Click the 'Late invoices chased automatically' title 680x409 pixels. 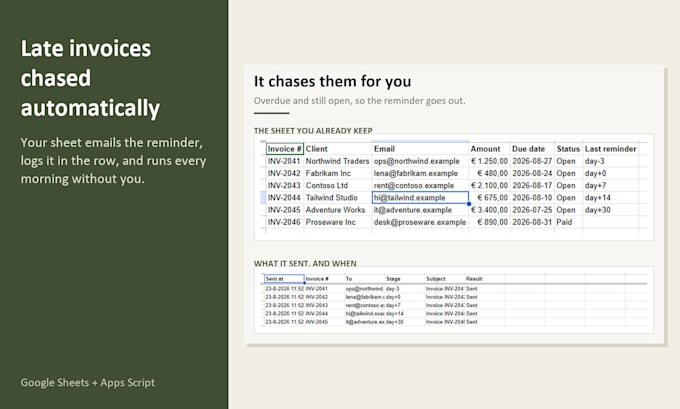click(x=90, y=78)
